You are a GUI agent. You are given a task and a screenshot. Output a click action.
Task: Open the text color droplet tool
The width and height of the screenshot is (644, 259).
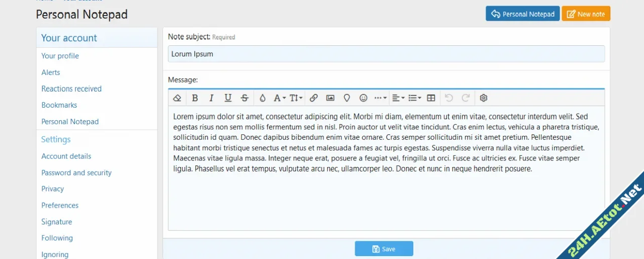pyautogui.click(x=262, y=98)
